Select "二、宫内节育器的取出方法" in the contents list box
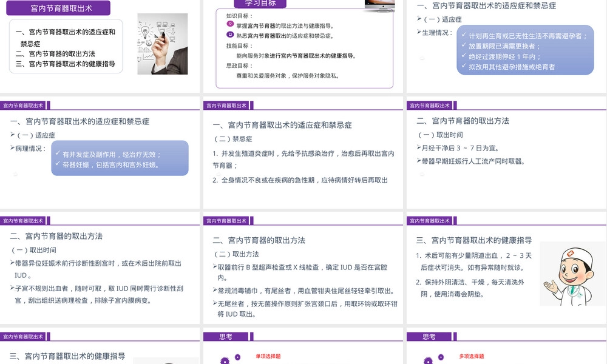This screenshot has width=607, height=364. pyautogui.click(x=55, y=54)
